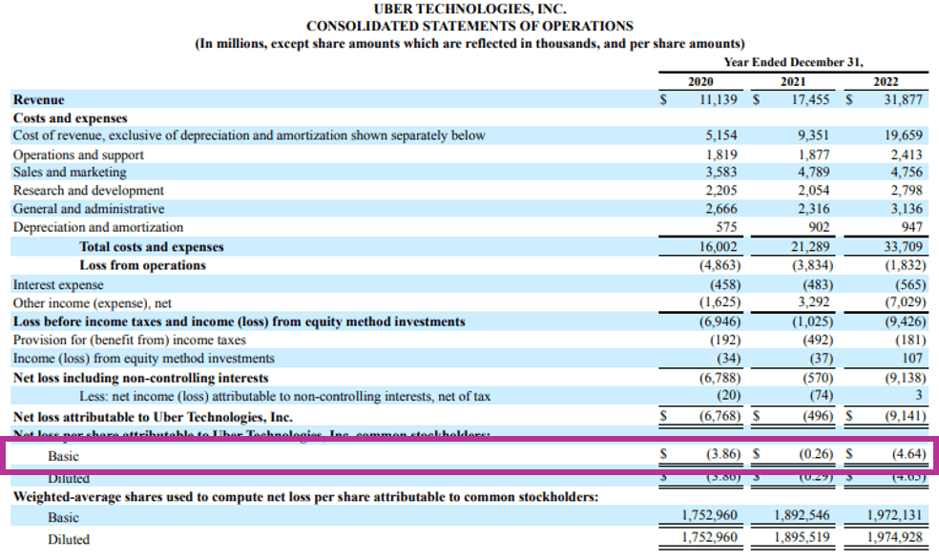Click the 2022 Revenue value 31,877
This screenshot has width=939, height=560.
point(903,99)
